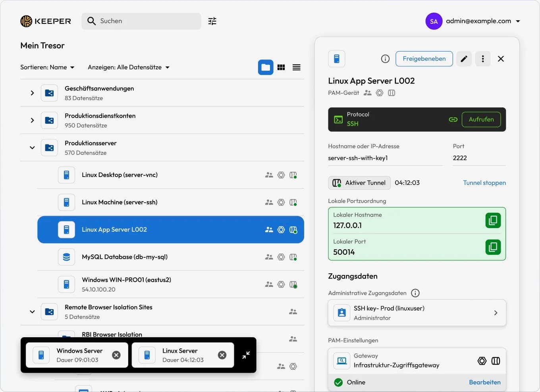
Task: Switch to folder view
Action: [266, 67]
